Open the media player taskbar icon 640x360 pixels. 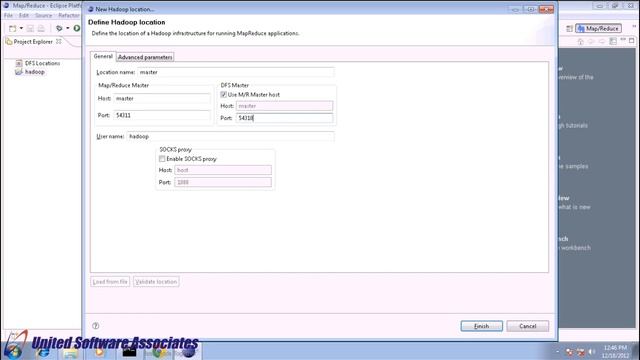click(x=99, y=352)
